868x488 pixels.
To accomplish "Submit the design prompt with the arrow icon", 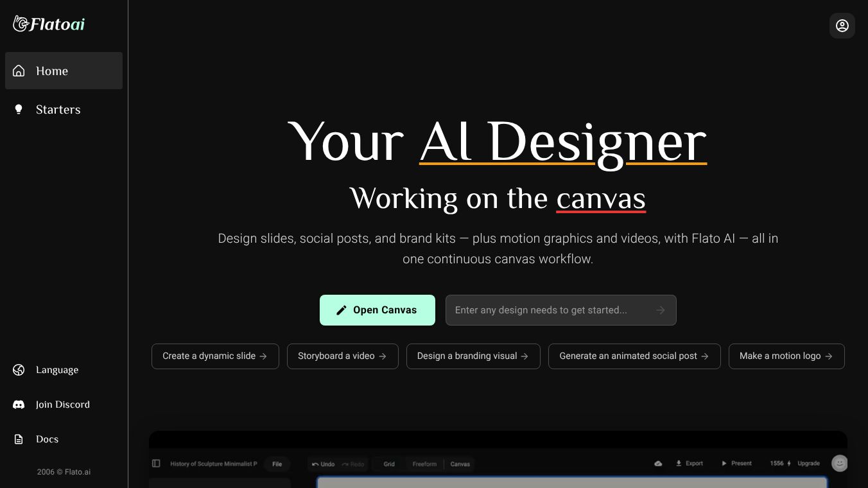I will tap(661, 310).
